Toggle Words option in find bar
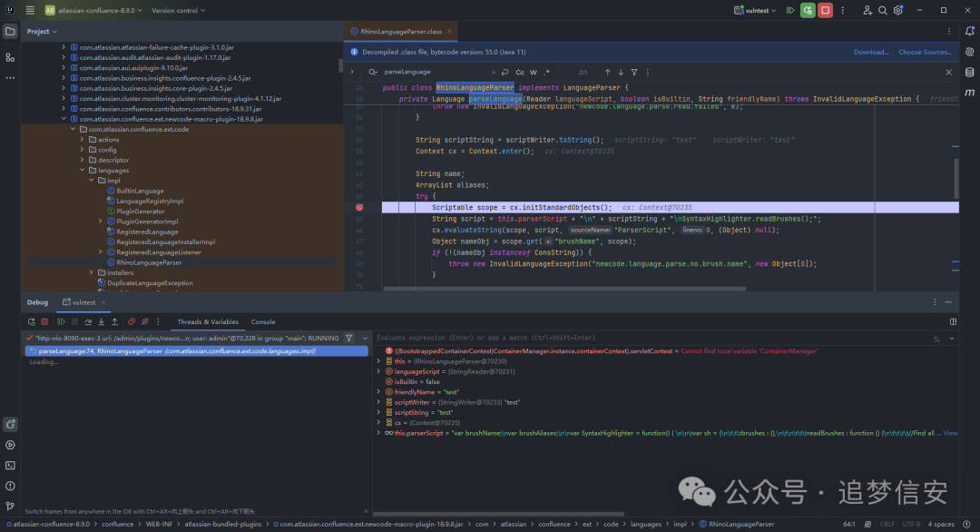Viewport: 980px width, 532px height. point(534,73)
